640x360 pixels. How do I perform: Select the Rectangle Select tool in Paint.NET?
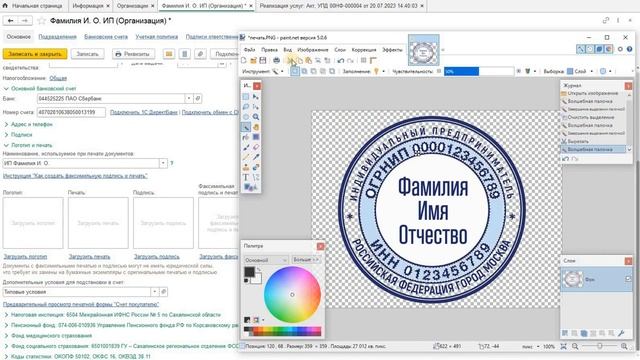pyautogui.click(x=246, y=97)
